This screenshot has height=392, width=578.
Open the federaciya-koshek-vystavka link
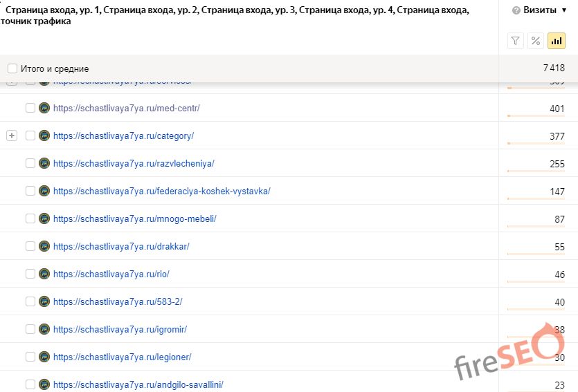coord(161,191)
